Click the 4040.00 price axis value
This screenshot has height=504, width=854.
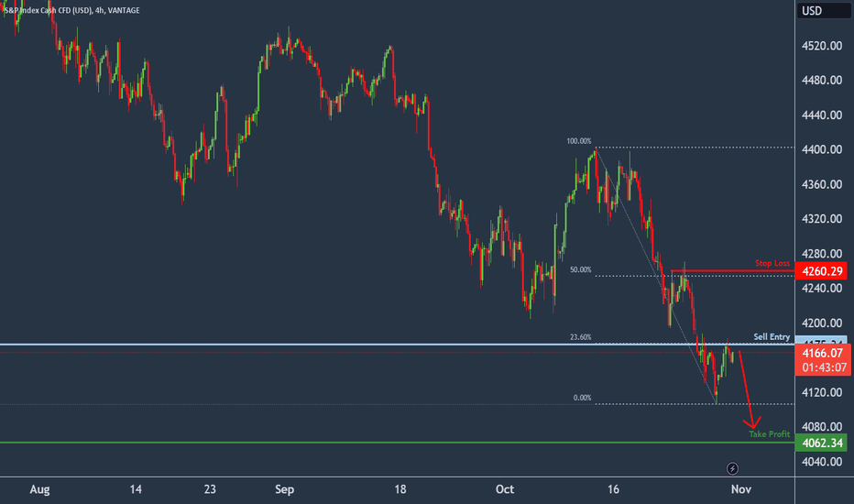point(822,462)
